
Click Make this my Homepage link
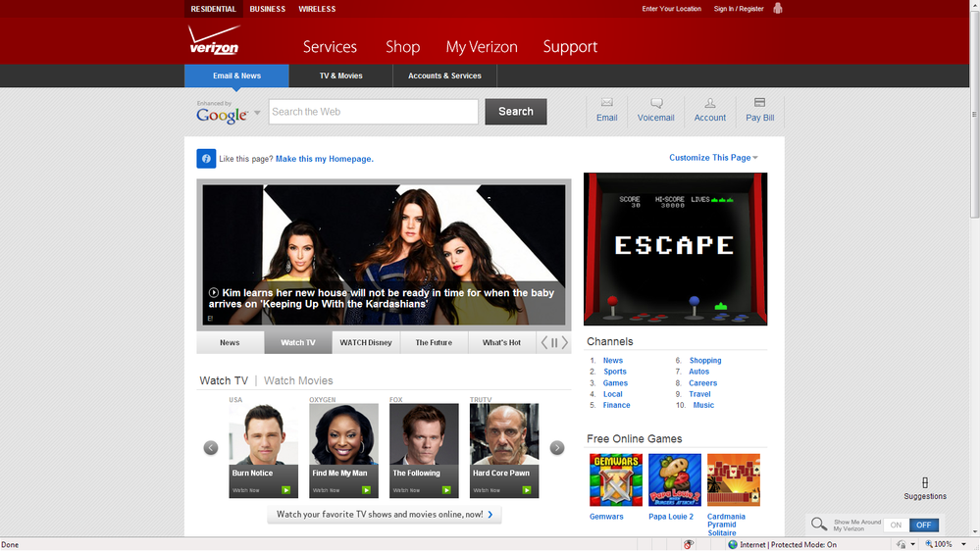pos(324,159)
